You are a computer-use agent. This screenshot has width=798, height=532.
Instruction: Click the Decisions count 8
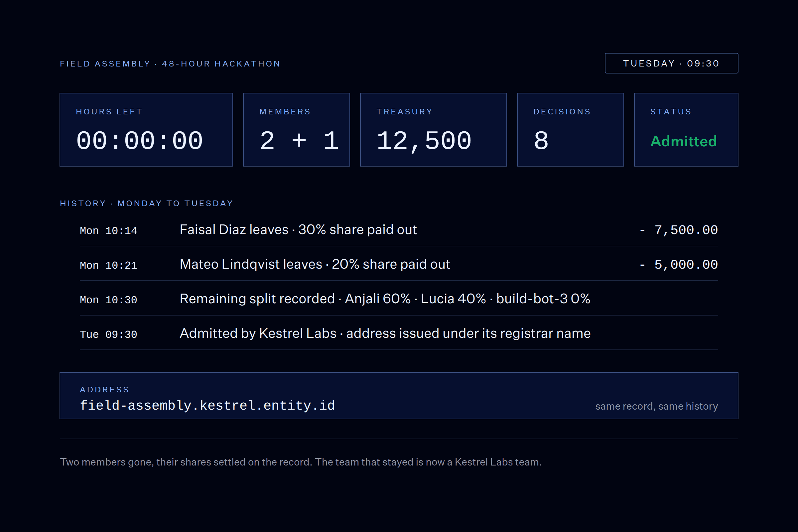click(541, 141)
